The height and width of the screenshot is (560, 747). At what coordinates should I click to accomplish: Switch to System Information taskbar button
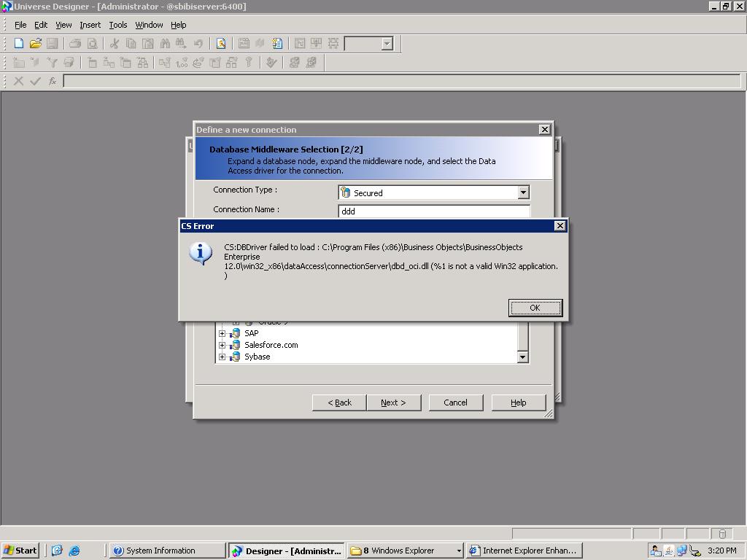point(167,551)
